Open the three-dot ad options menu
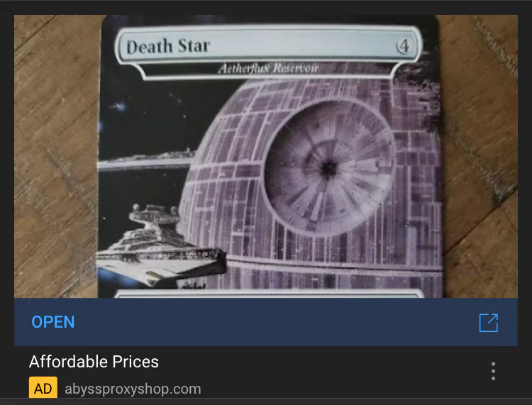The width and height of the screenshot is (532, 405). click(x=493, y=371)
